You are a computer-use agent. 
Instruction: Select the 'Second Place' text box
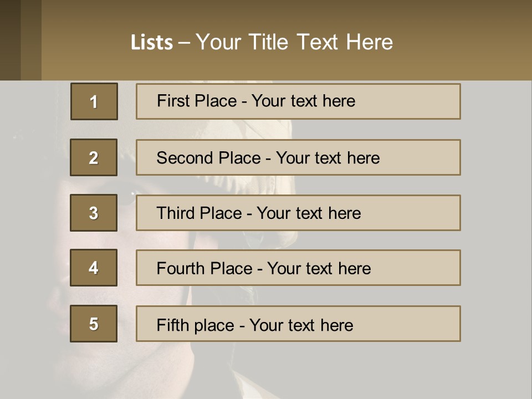298,157
